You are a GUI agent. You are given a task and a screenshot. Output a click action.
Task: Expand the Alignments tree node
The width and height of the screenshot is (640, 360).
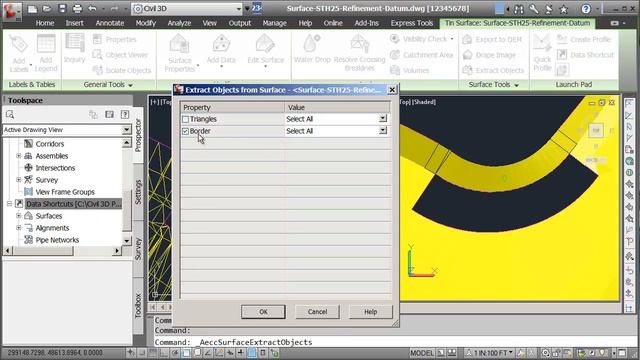point(19,228)
